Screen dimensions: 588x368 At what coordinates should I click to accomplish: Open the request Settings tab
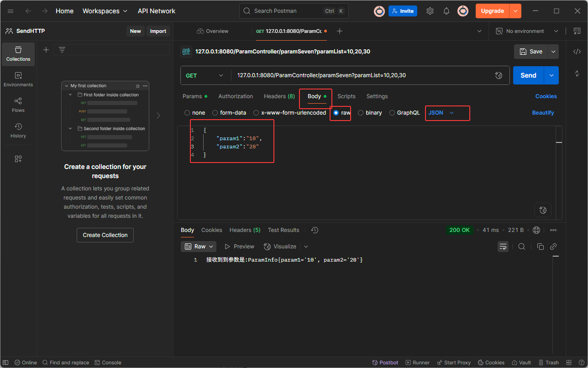coord(377,96)
